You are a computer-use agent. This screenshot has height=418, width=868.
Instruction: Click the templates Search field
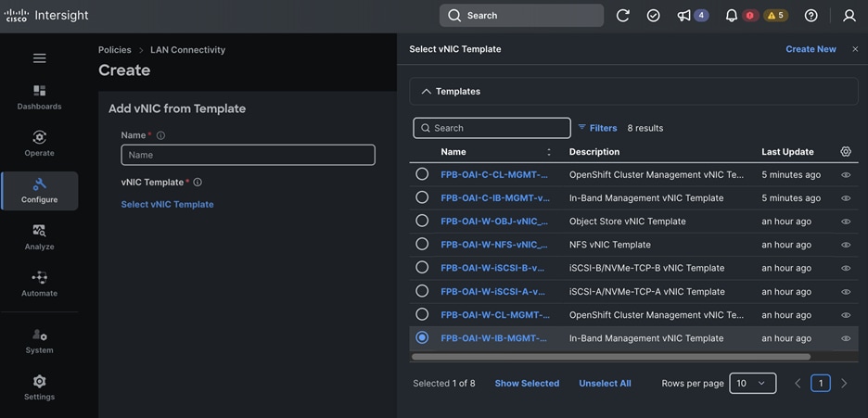coord(491,128)
